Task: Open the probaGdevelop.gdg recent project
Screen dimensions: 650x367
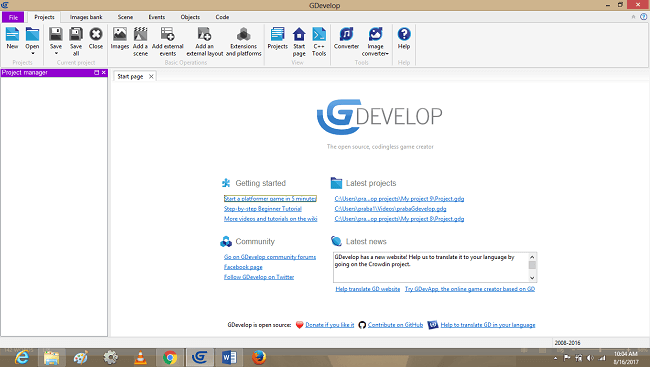Action: 390,209
